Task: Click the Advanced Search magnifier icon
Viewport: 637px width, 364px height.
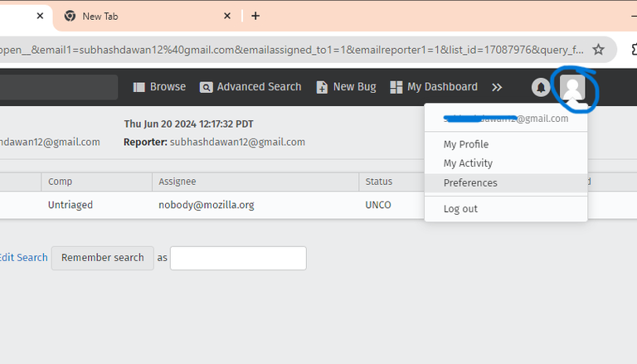Action: point(207,87)
